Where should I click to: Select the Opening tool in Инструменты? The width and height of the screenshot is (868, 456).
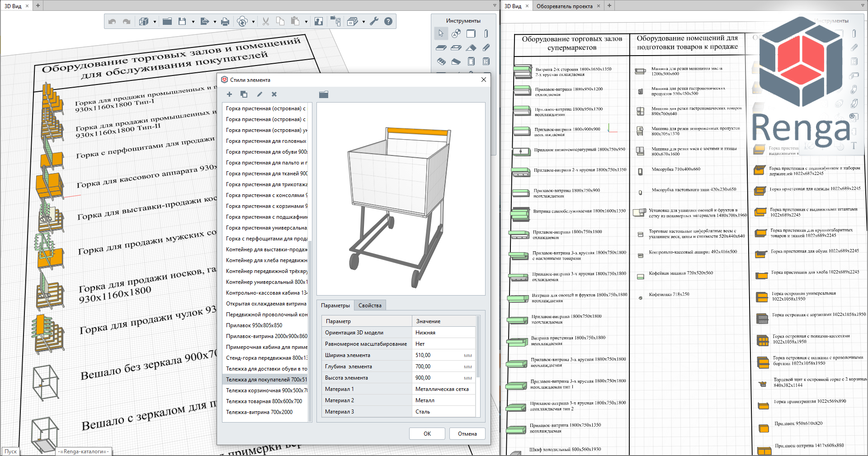(x=456, y=47)
